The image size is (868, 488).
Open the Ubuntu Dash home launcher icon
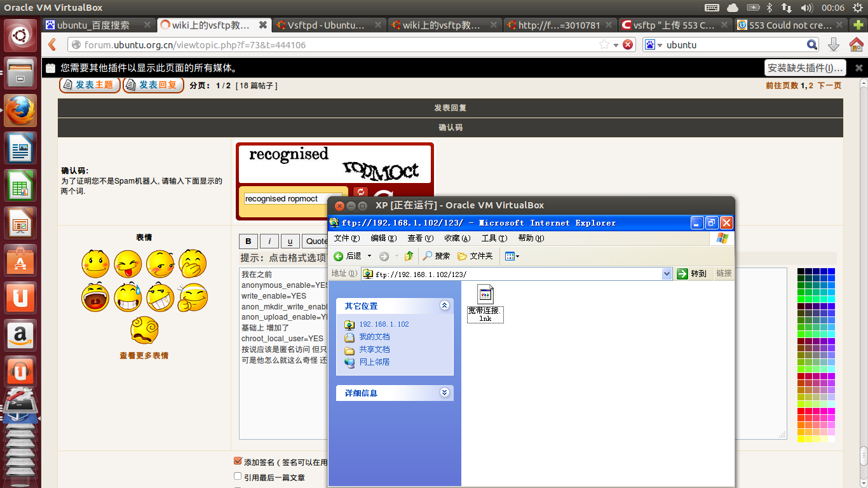20,35
